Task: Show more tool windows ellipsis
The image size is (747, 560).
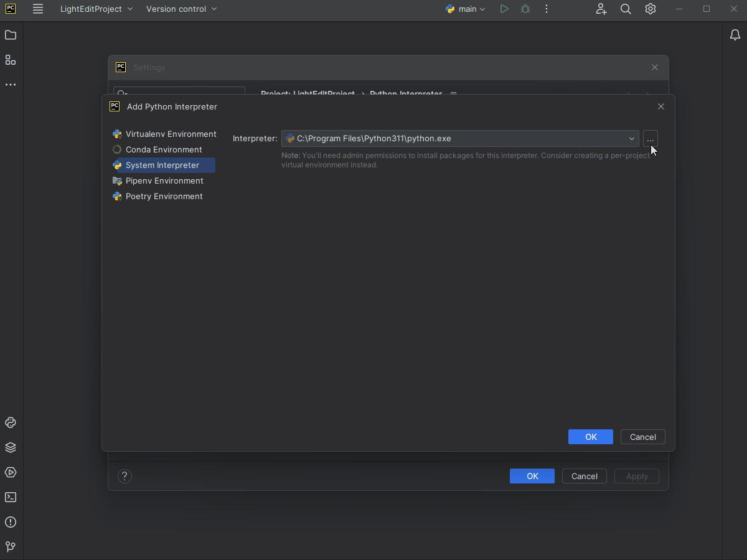Action: tap(11, 85)
